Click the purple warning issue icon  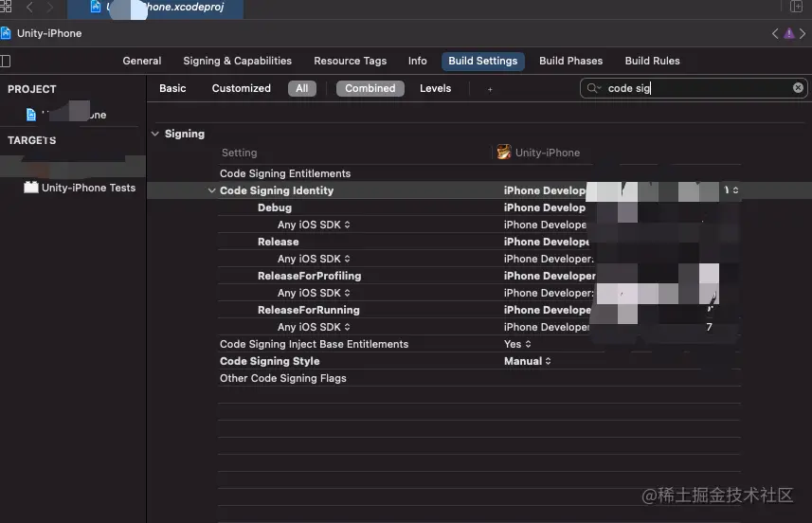788,34
